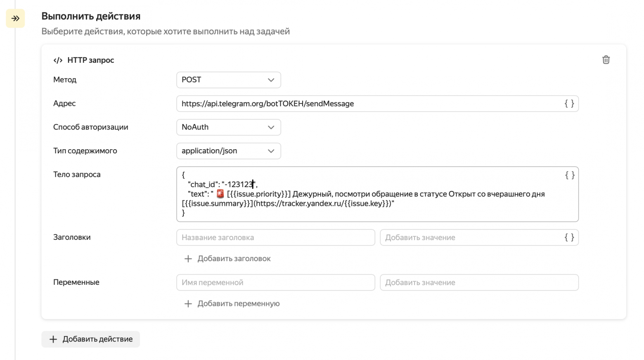Open variables braces icon in Адрес field
Screen dimensions: 644x360
569,104
